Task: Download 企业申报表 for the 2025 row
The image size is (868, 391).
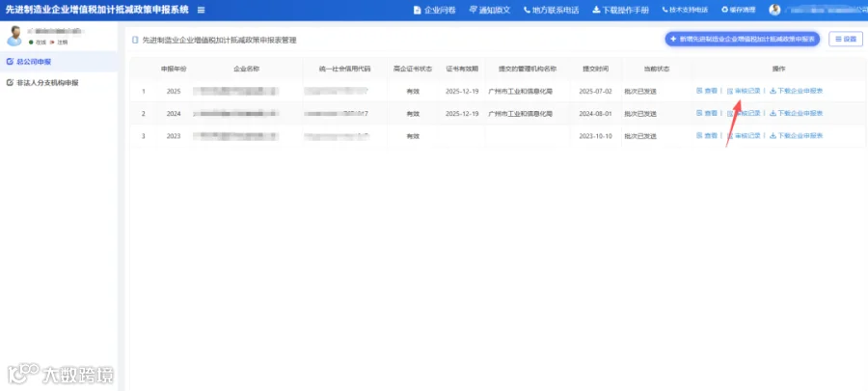Action: pos(796,91)
